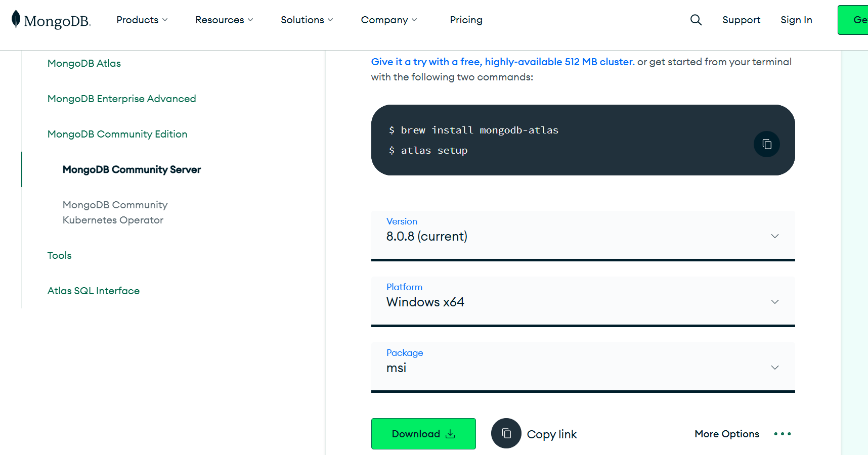Open the Support link
Image resolution: width=868 pixels, height=455 pixels.
point(741,20)
